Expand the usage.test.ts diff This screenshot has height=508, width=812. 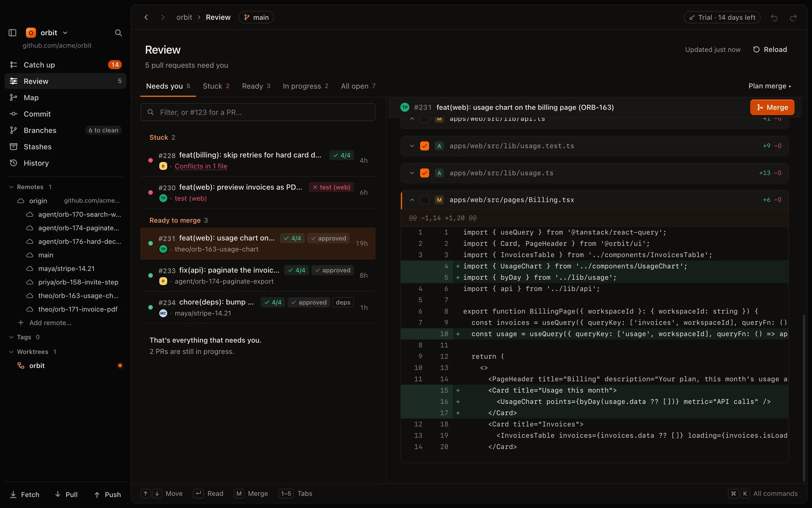coord(412,146)
